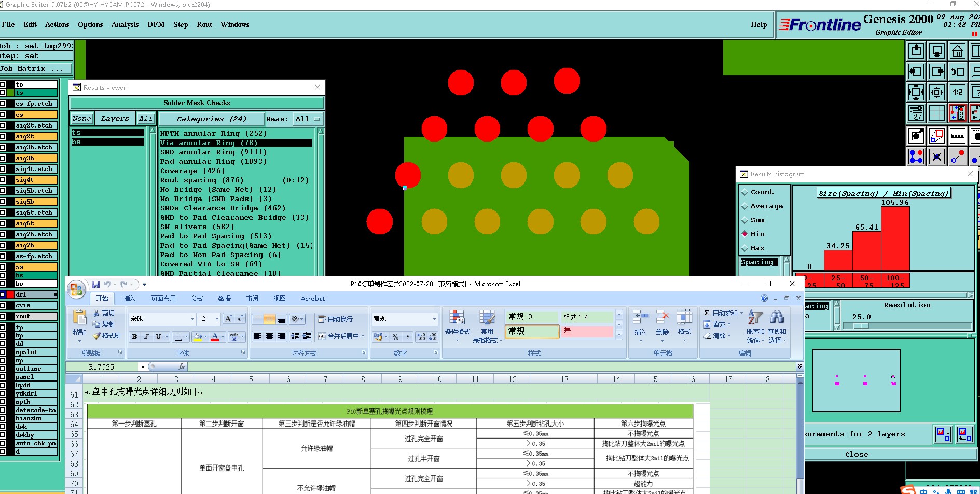Select the red and blue rectangle tool

[x=937, y=136]
